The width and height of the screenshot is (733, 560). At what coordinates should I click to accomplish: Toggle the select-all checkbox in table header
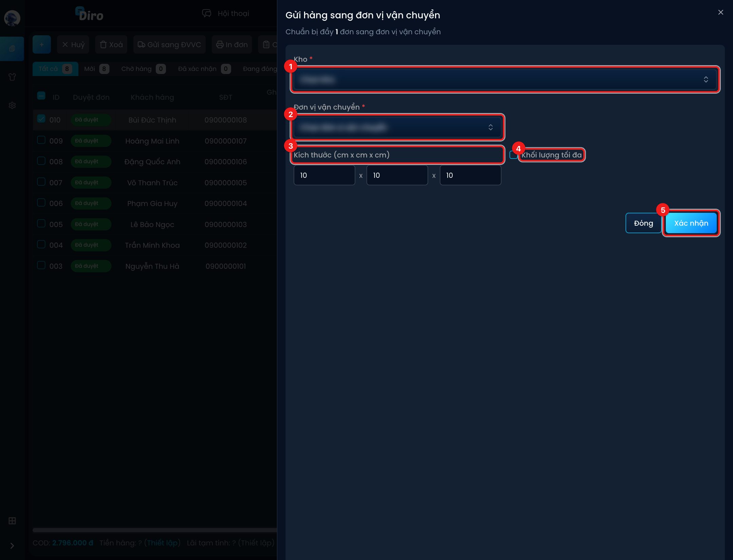pos(41,96)
